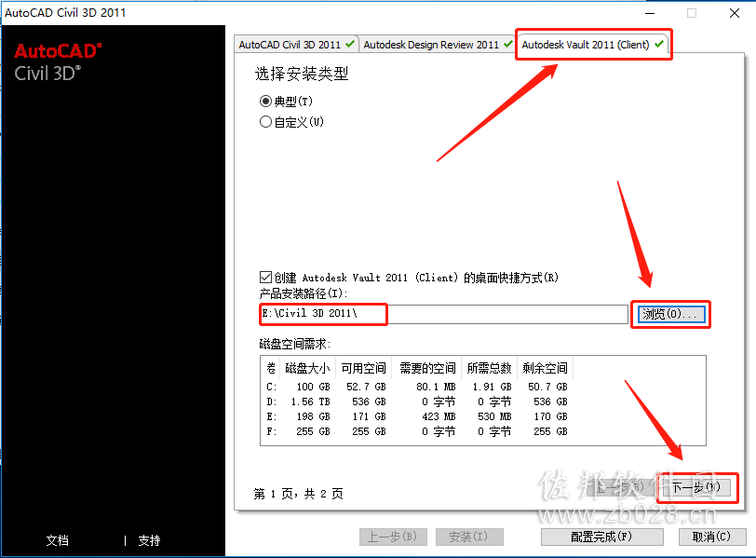
Task: Click the 浏览(O)... browse button
Action: point(670,315)
